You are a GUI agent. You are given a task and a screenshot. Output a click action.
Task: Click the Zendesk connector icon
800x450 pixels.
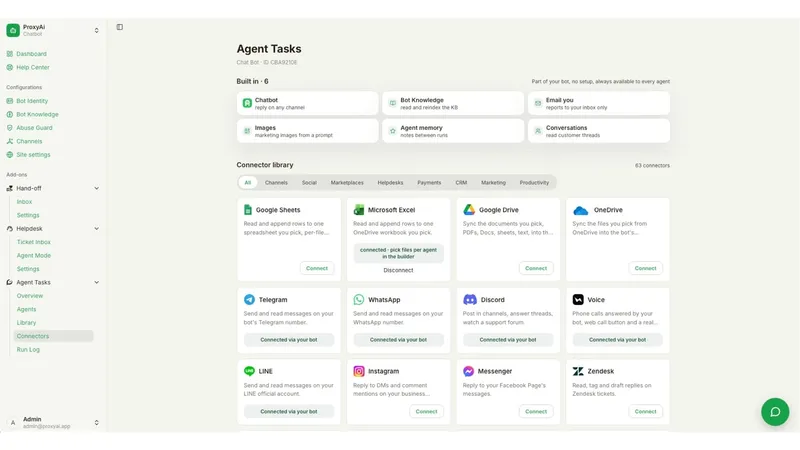coord(578,371)
